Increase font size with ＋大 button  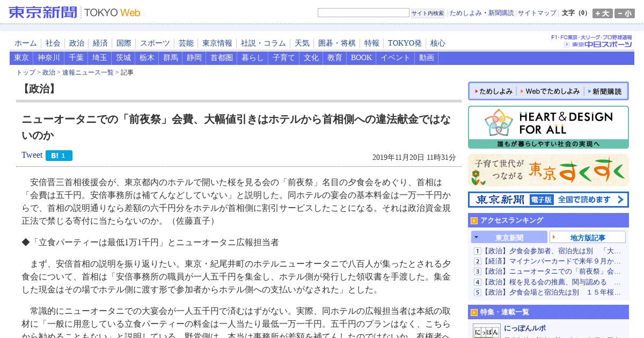point(603,13)
